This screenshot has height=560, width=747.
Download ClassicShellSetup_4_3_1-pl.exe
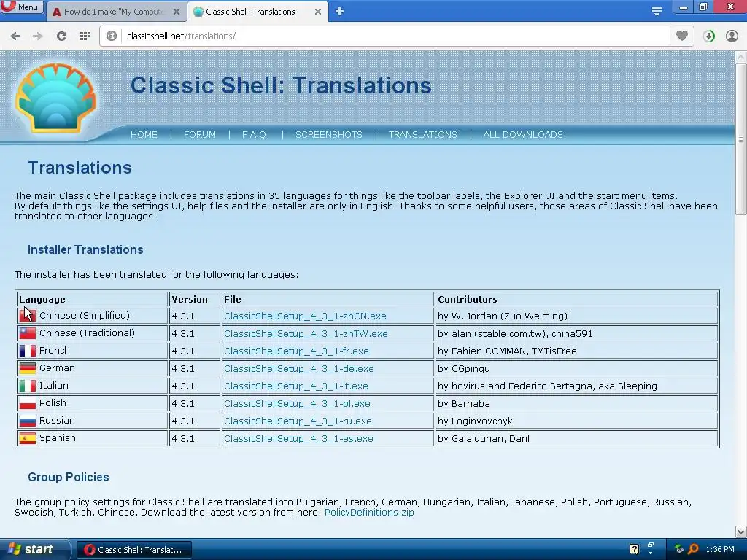(x=297, y=404)
